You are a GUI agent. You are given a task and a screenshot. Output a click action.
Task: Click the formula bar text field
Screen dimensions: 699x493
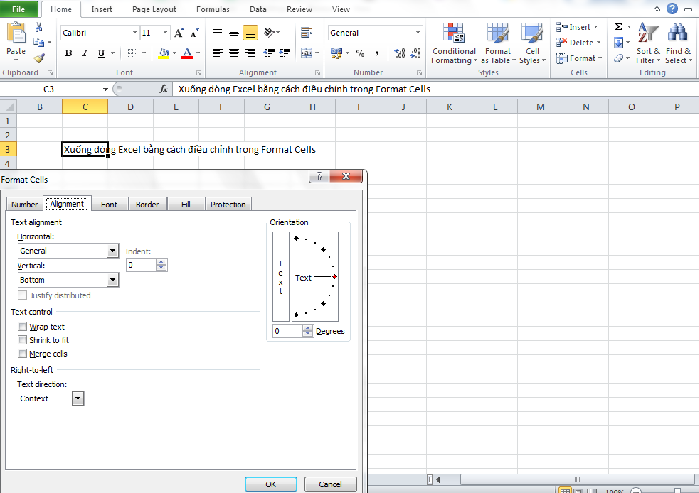(x=436, y=89)
